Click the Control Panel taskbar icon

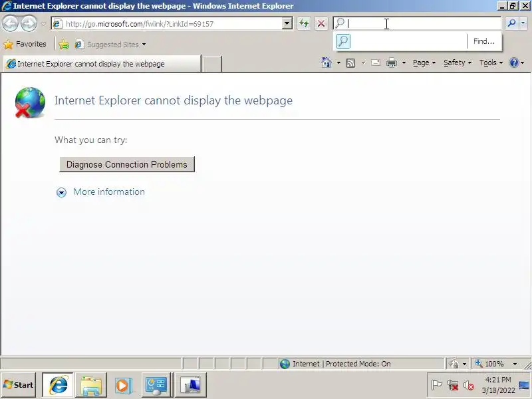156,385
